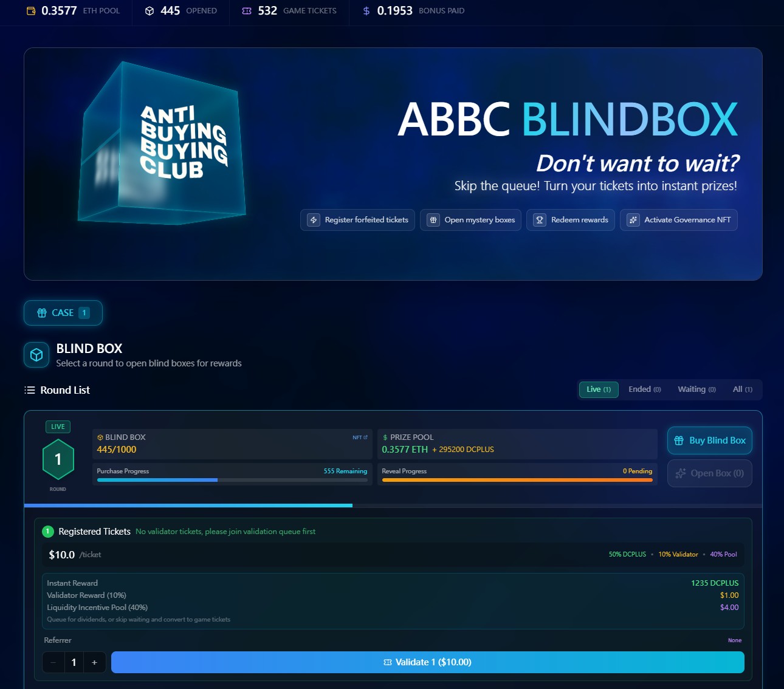This screenshot has width=784, height=689.
Task: Click the lightning icon on Register forfeited tickets
Action: (313, 220)
